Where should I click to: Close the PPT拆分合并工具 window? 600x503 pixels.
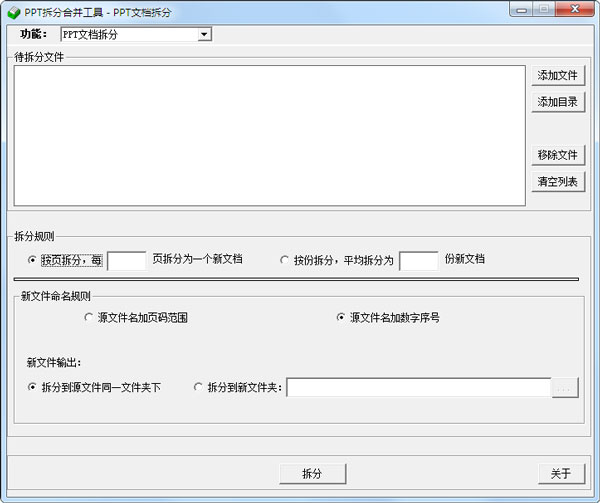[x=574, y=9]
